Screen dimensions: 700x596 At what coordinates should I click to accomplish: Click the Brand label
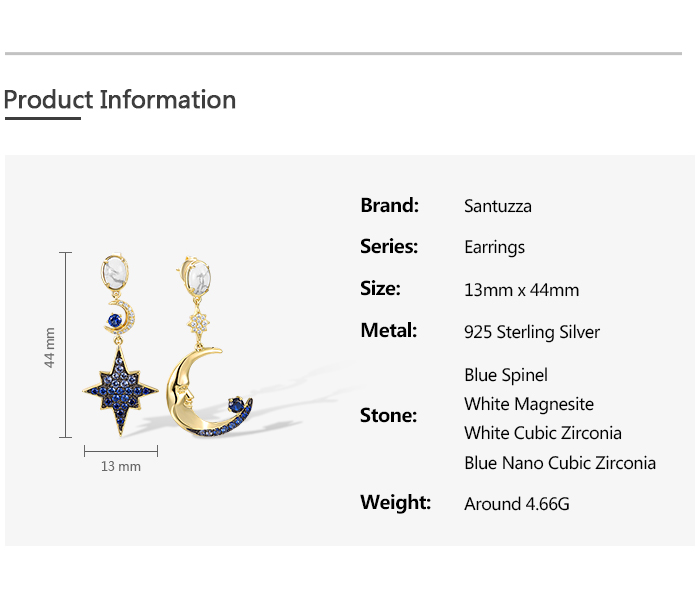[x=389, y=205]
